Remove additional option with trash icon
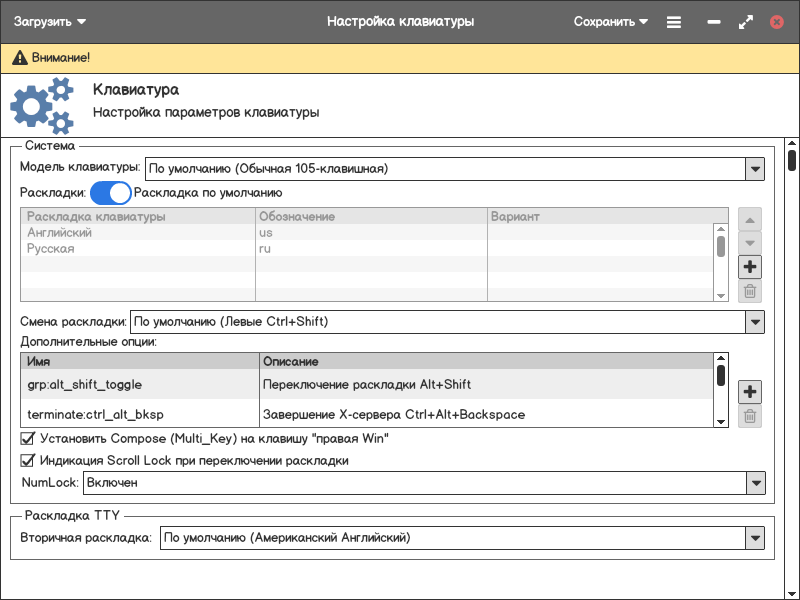Viewport: 800px width, 600px height. [x=750, y=417]
